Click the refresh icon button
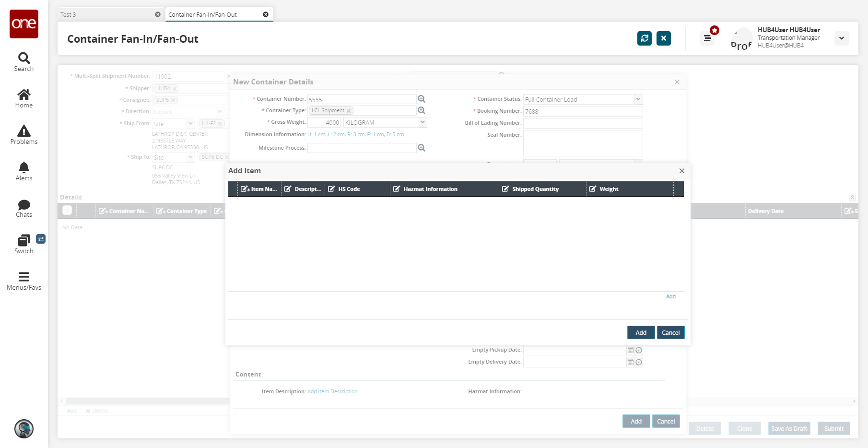The height and width of the screenshot is (448, 868). tap(644, 38)
